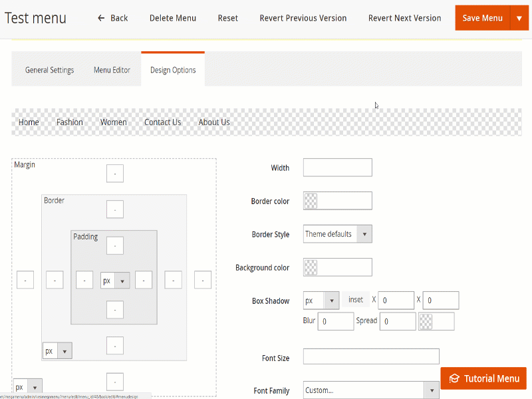The image size is (532, 399).
Task: Click Delete Menu
Action: coord(173,18)
